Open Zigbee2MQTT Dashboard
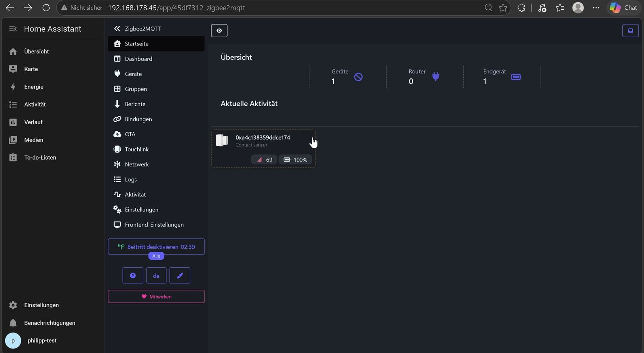 [156, 59]
